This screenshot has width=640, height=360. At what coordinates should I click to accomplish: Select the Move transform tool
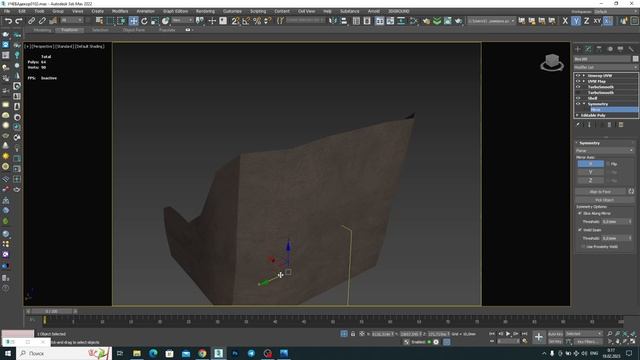[133, 21]
